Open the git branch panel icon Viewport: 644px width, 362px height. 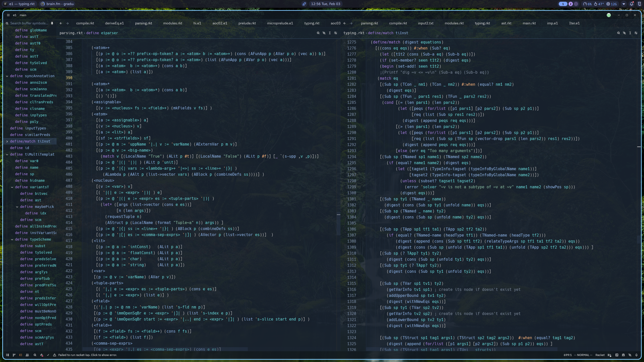point(14,355)
